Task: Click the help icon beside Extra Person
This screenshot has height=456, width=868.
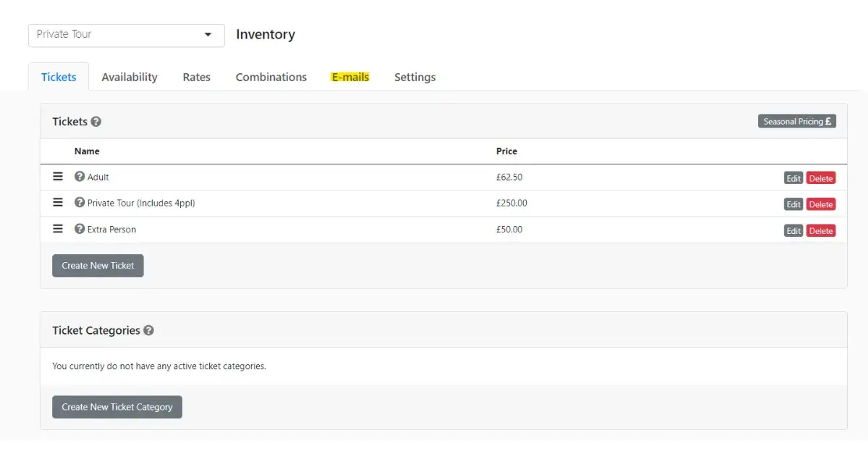Action: pyautogui.click(x=80, y=229)
